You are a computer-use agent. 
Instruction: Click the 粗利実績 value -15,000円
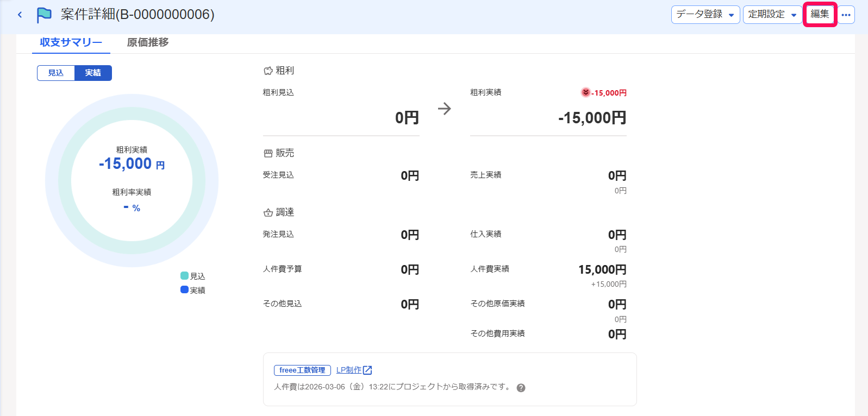[x=592, y=118]
